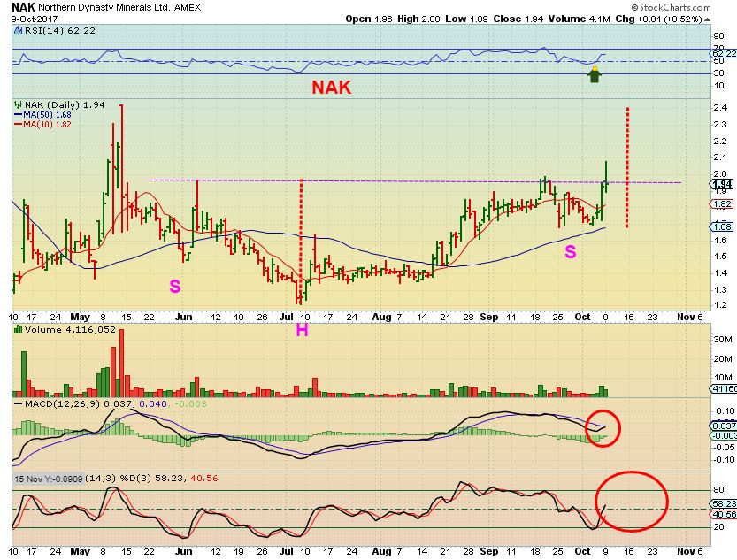The height and width of the screenshot is (560, 737).
Task: Click the Aug label on the bottom date axis
Action: click(x=381, y=550)
